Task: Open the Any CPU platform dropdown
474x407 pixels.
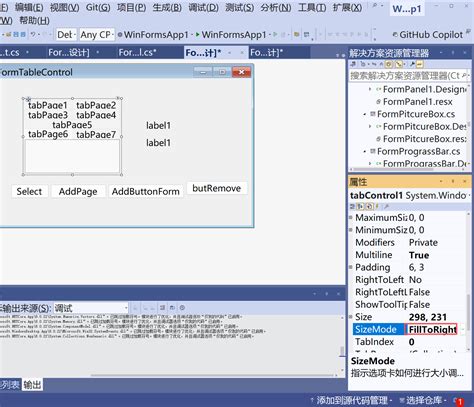Action: point(97,35)
